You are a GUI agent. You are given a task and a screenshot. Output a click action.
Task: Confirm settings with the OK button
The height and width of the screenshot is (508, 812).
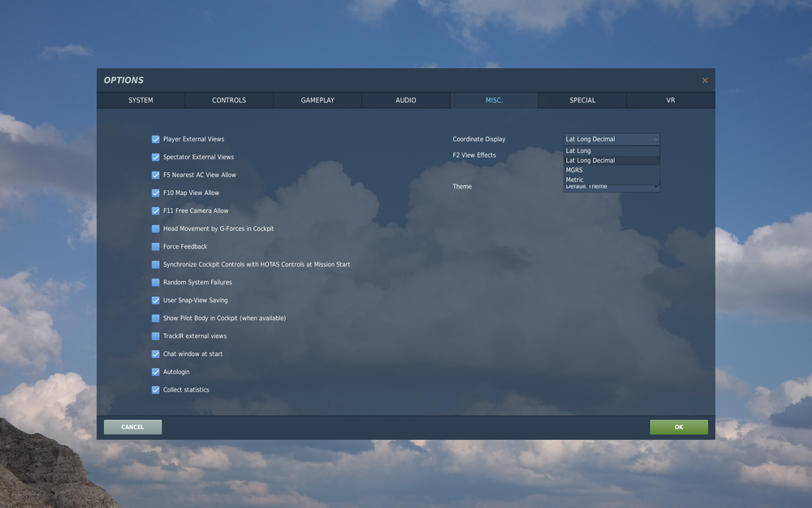point(678,427)
